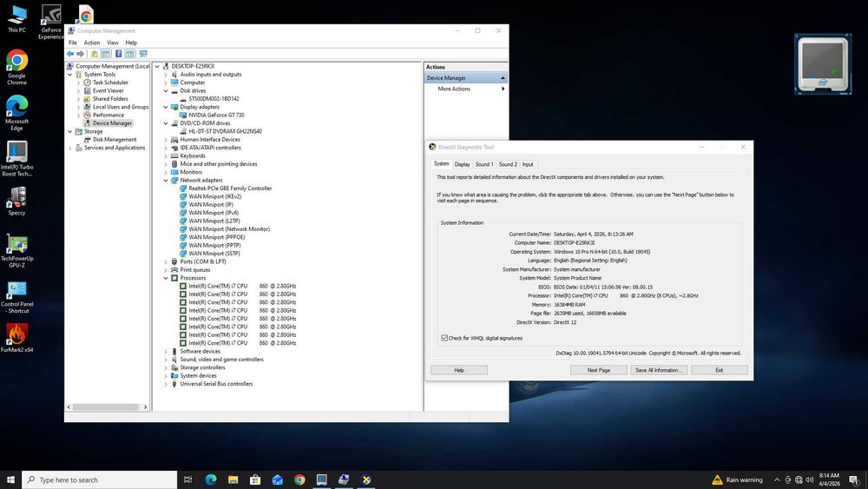The width and height of the screenshot is (868, 489).
Task: Click the Next Page button in DxDiag
Action: point(598,370)
